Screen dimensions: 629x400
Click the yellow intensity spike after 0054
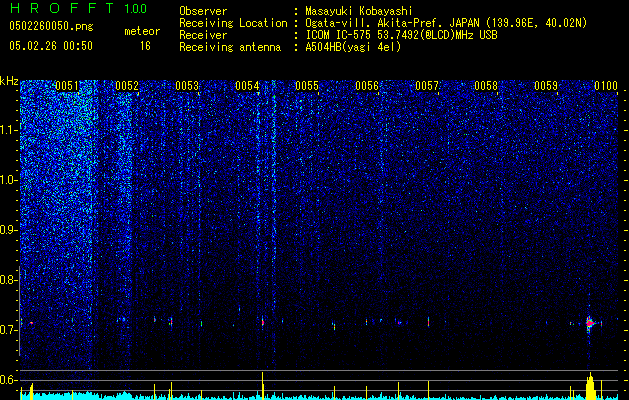[263, 386]
